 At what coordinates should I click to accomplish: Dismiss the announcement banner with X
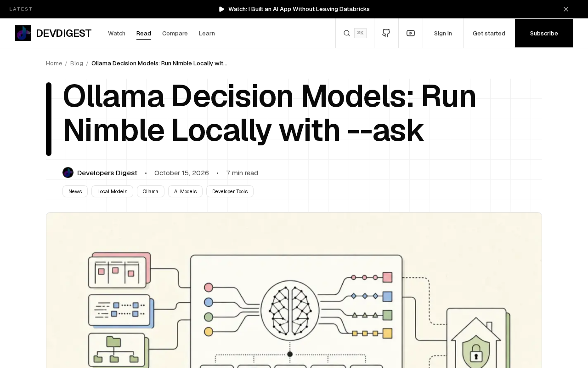[x=566, y=9]
